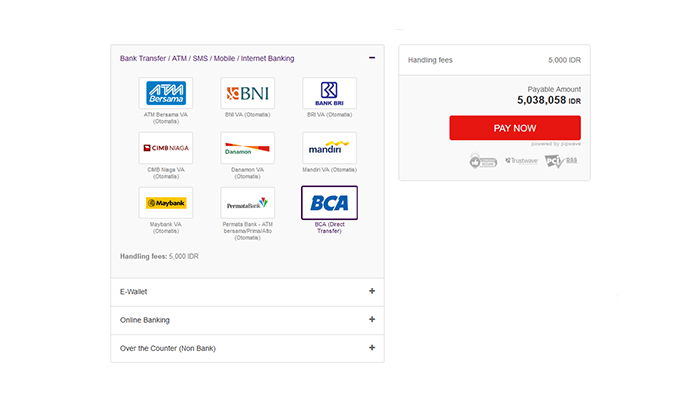
Task: Click the red PAY NOW button
Action: click(515, 128)
